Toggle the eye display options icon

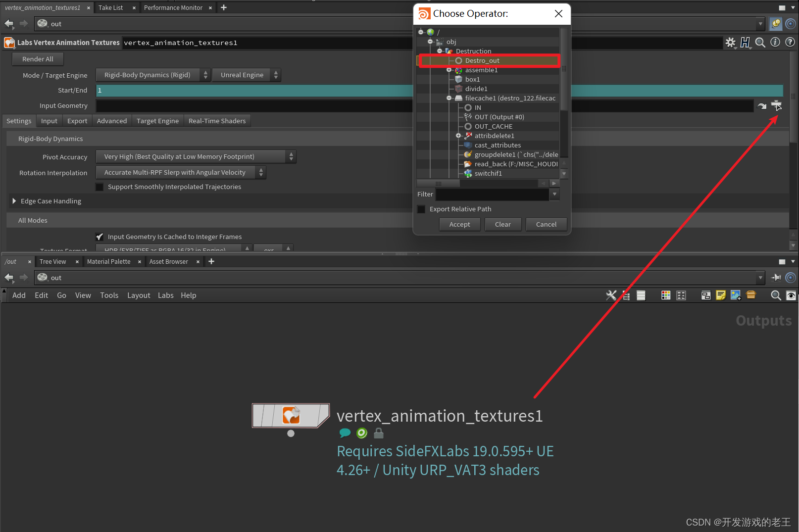791,295
